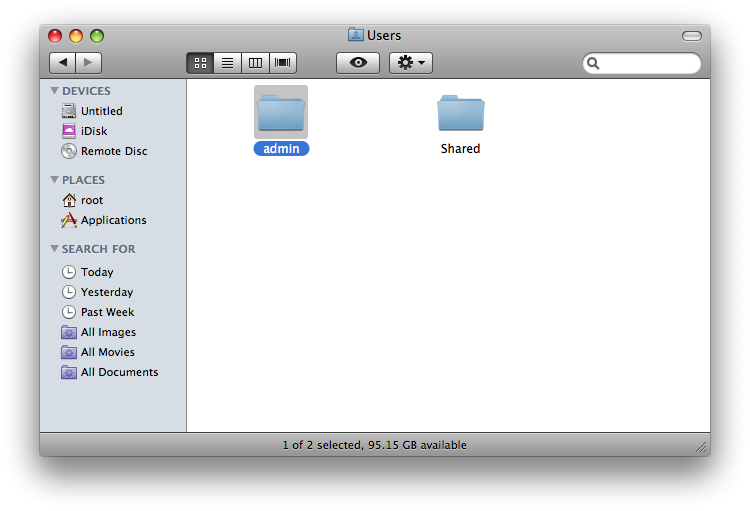This screenshot has width=750, height=511.
Task: Collapse the SEARCH FOR sidebar section
Action: [x=54, y=249]
